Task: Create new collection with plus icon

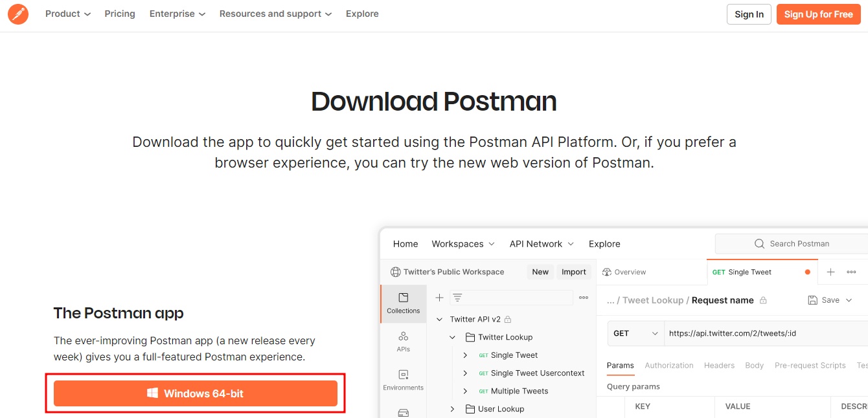Action: tap(439, 298)
